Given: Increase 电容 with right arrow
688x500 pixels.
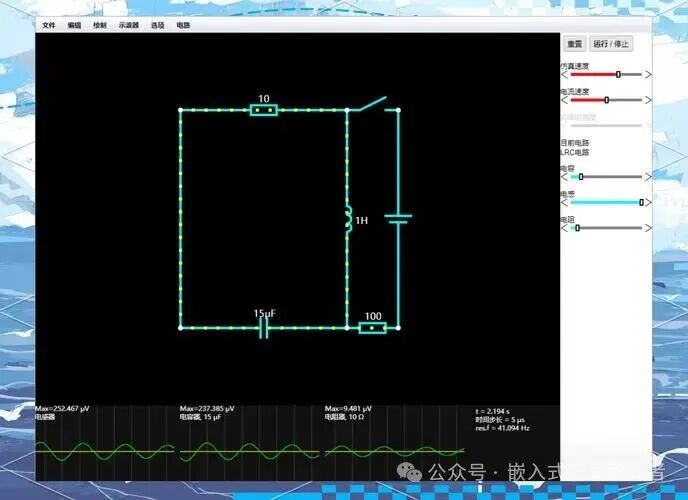Looking at the screenshot, I should coord(648,177).
